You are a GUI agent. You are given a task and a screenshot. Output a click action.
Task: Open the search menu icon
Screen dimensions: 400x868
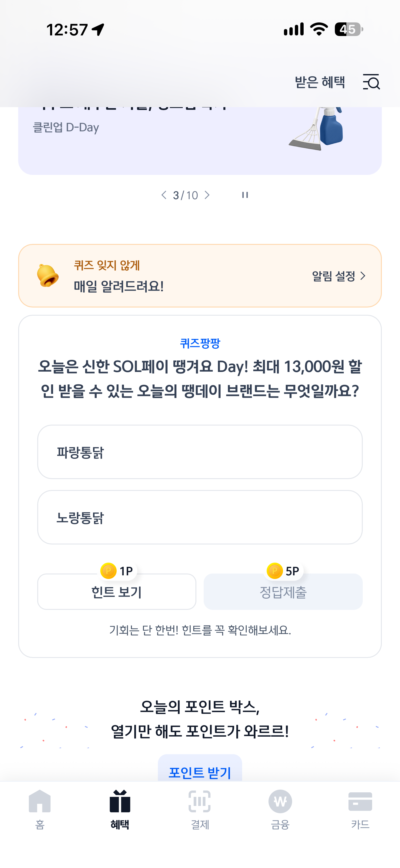(371, 82)
